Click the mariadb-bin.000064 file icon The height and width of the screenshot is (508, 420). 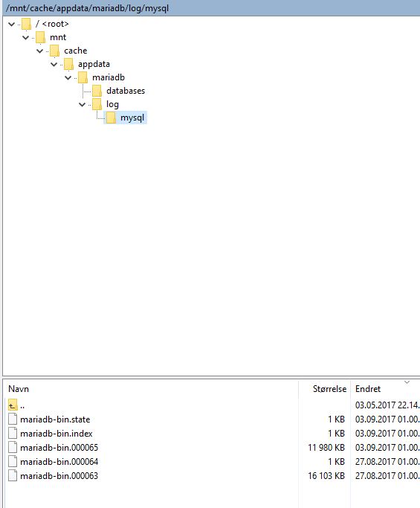pos(13,462)
